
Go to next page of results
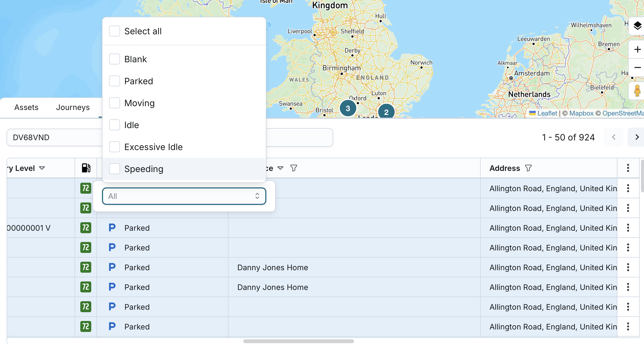(x=637, y=137)
